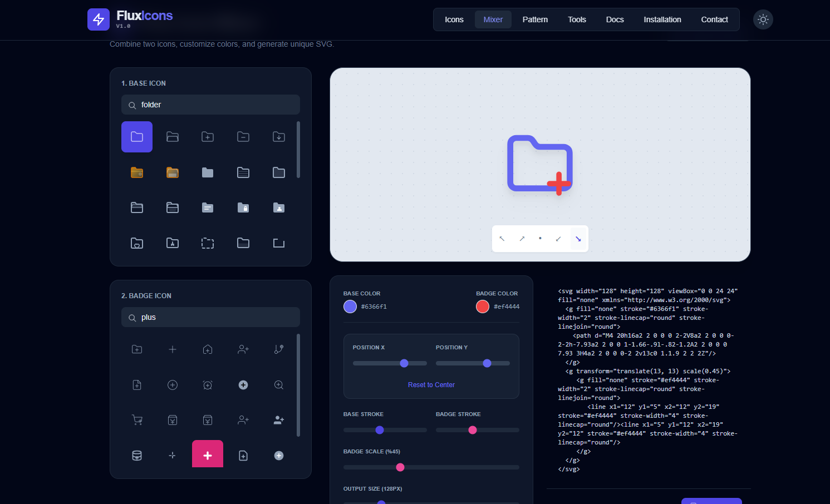Open the Badge Color picker swatch
Viewport: 830px width, 504px height.
pyautogui.click(x=482, y=306)
